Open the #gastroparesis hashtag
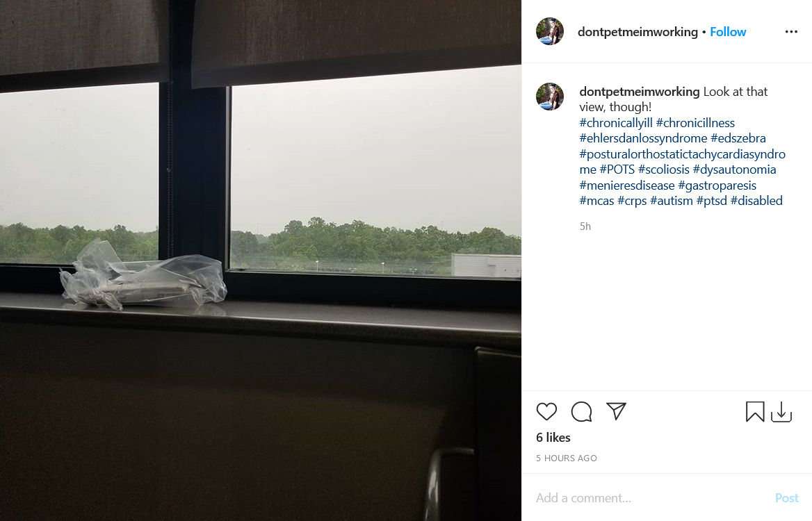Image resolution: width=812 pixels, height=521 pixels. [717, 185]
